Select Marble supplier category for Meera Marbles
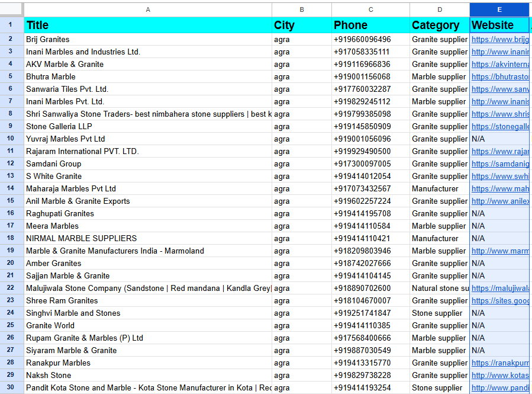This screenshot has height=394, width=532. [x=440, y=226]
